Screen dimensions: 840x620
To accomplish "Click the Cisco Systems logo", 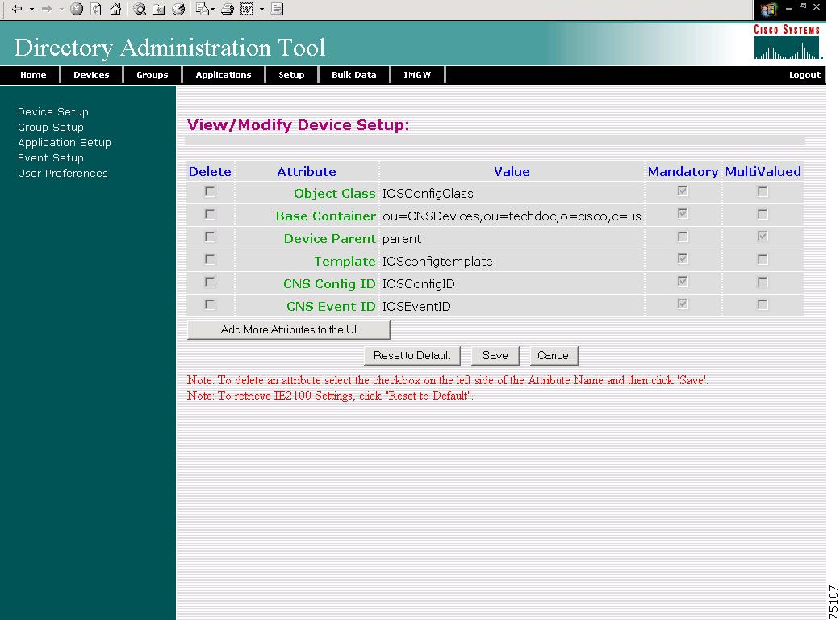I will [787, 42].
